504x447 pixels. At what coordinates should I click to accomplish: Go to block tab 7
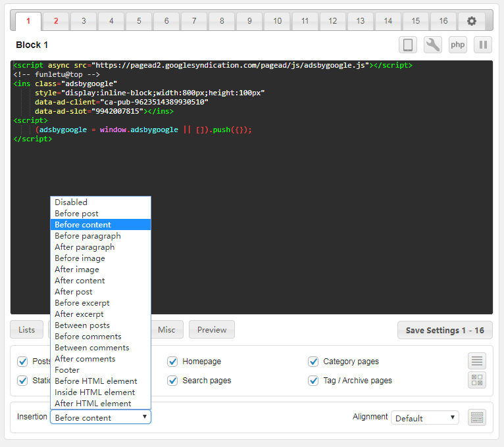pos(194,21)
